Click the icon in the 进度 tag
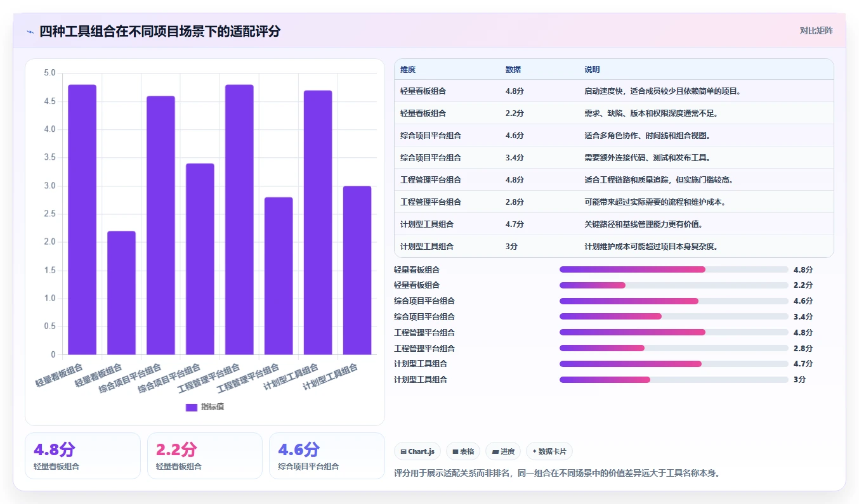The height and width of the screenshot is (504, 859). 495,452
